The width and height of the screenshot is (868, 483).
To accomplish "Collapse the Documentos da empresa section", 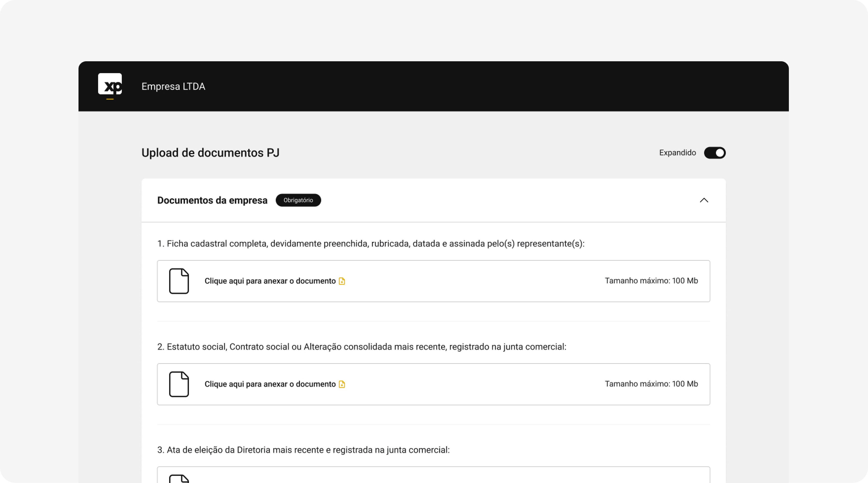I will click(704, 200).
